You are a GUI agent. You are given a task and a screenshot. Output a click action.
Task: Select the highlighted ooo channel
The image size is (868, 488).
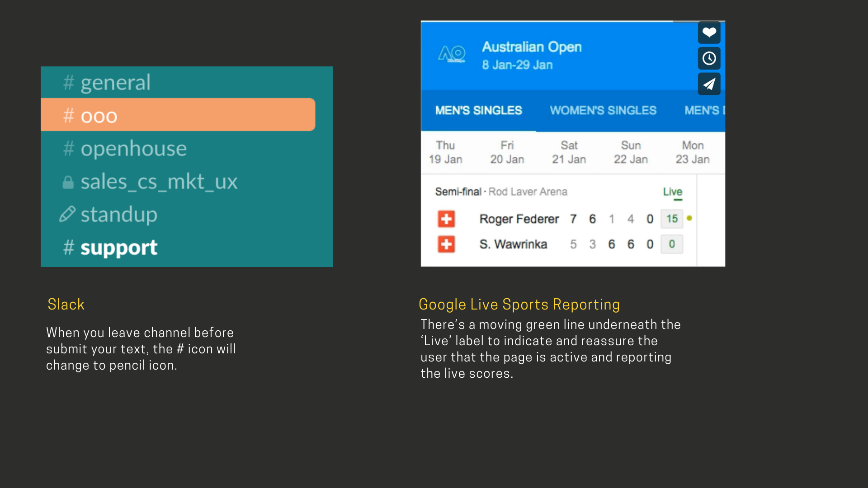tap(178, 115)
